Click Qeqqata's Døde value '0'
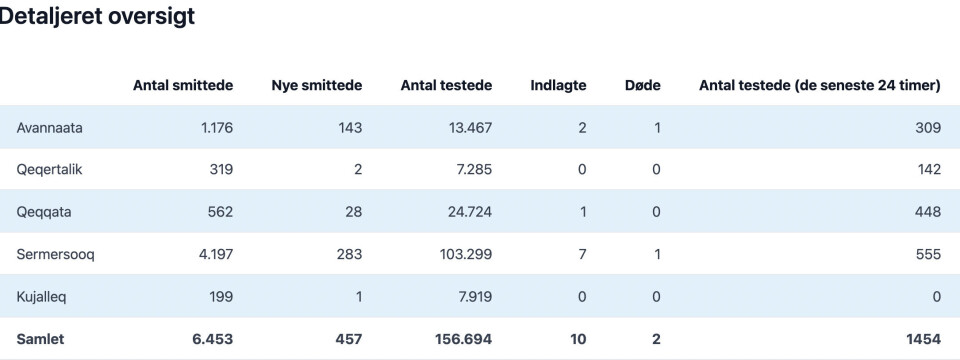Image resolution: width=960 pixels, height=360 pixels. (656, 212)
